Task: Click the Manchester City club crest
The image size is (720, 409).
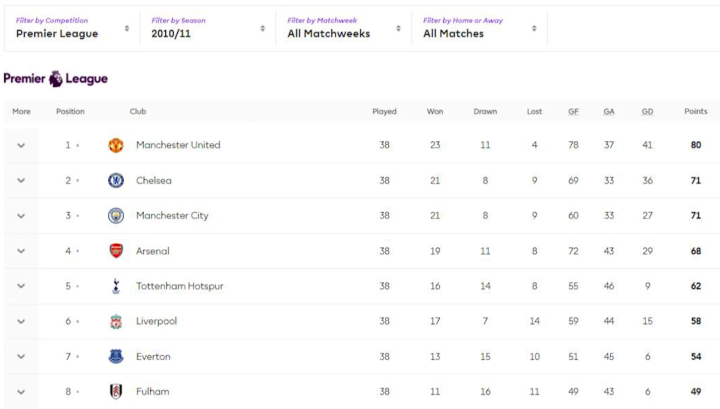Action: 116,216
